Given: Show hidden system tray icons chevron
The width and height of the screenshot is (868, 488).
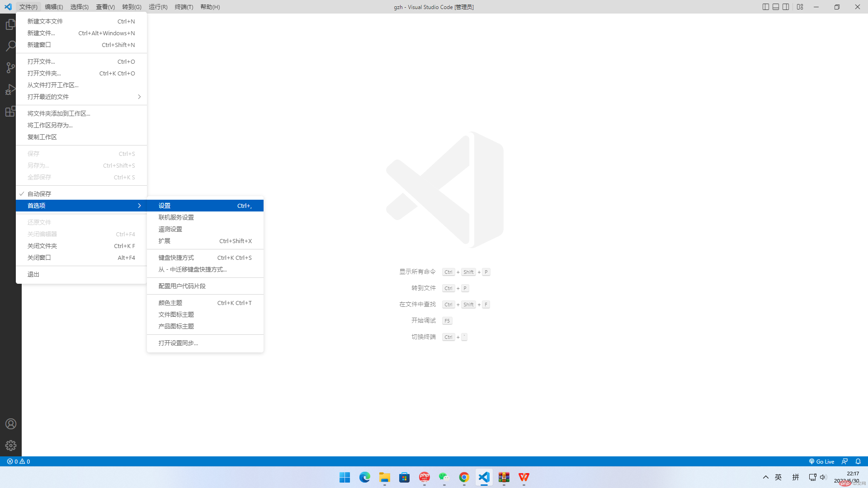Looking at the screenshot, I should click(x=765, y=477).
